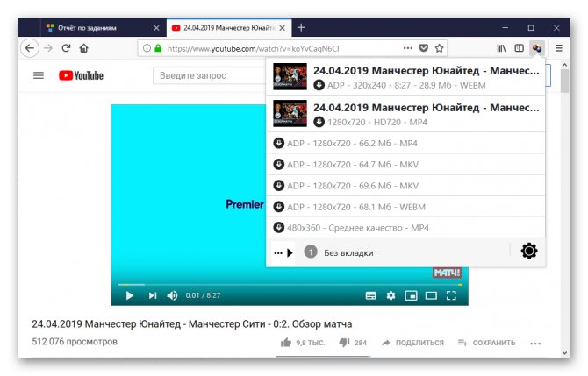
Task: Open the video player settings gear
Action: [391, 295]
